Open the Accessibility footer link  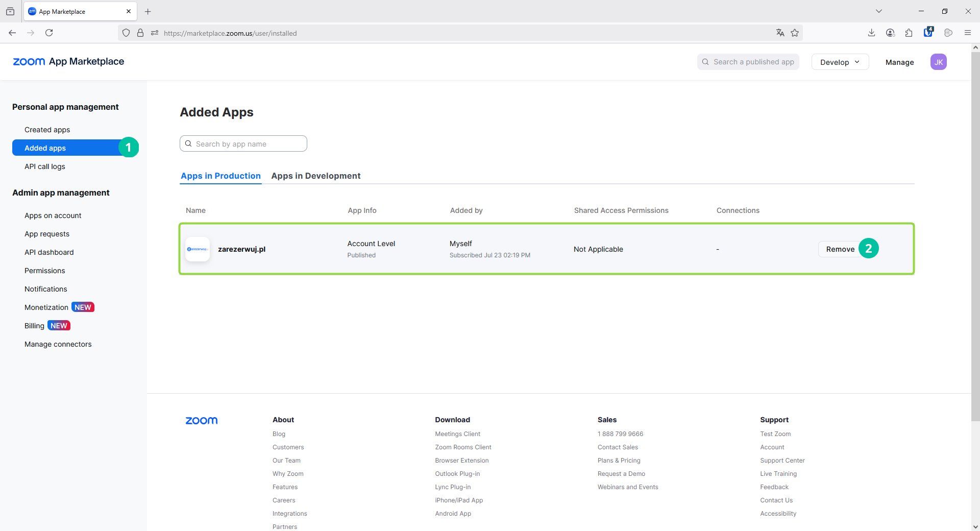coord(778,514)
